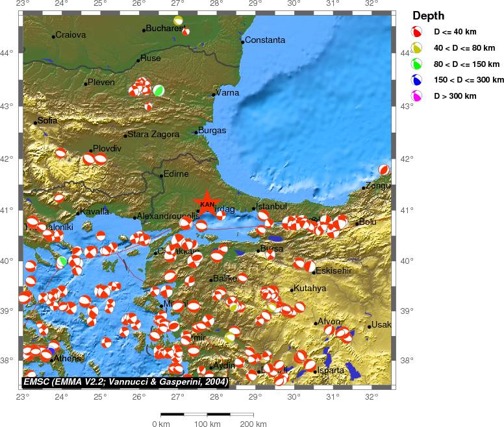
Task: Select the magenta D > 300 km legend symbol
Action: point(416,96)
